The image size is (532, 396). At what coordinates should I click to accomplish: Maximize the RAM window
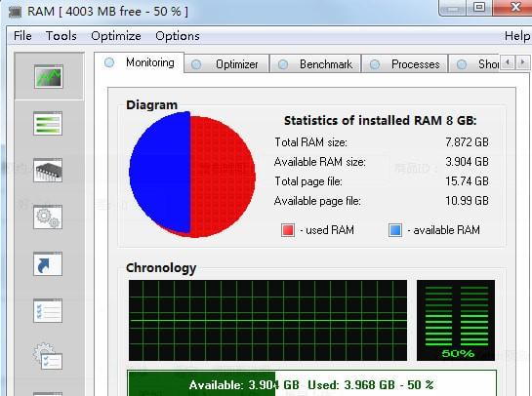(x=479, y=7)
